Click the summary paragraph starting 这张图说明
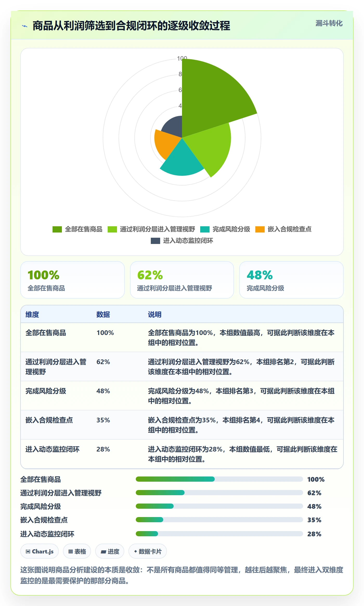 click(182, 575)
